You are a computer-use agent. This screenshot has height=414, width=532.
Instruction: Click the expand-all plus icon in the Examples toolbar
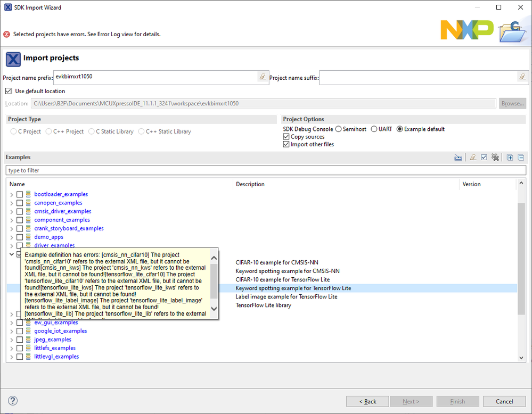tap(510, 158)
